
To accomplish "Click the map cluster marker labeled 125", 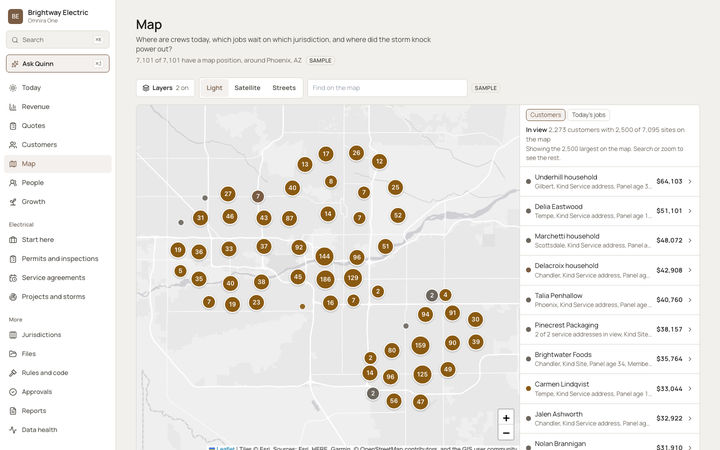I will (x=422, y=374).
